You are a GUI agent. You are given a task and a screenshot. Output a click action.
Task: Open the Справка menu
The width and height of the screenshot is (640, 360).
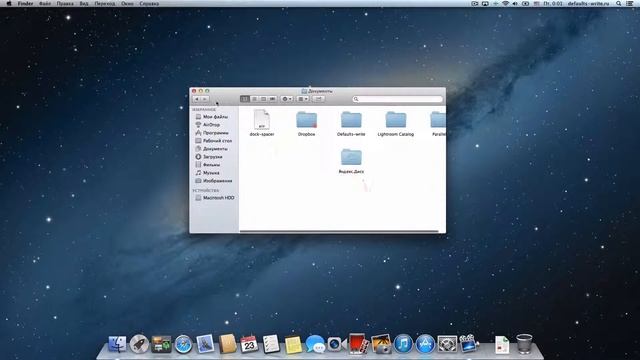[149, 3]
